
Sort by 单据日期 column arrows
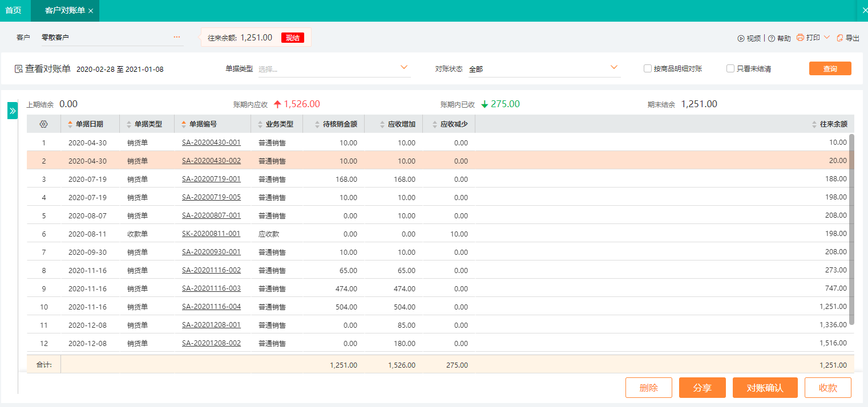[x=71, y=124]
